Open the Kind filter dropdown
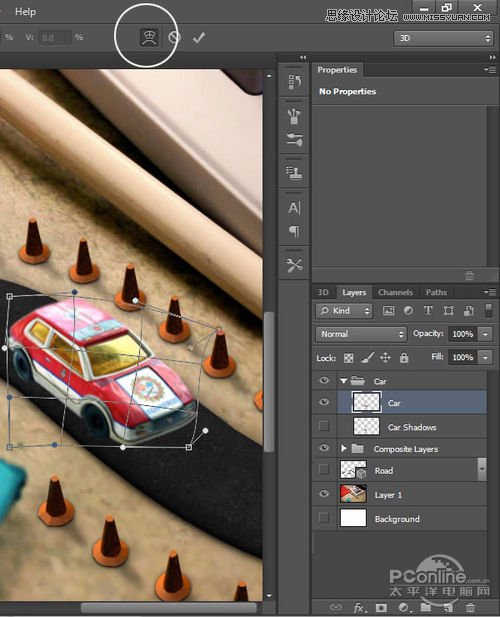The height and width of the screenshot is (617, 500). (344, 311)
